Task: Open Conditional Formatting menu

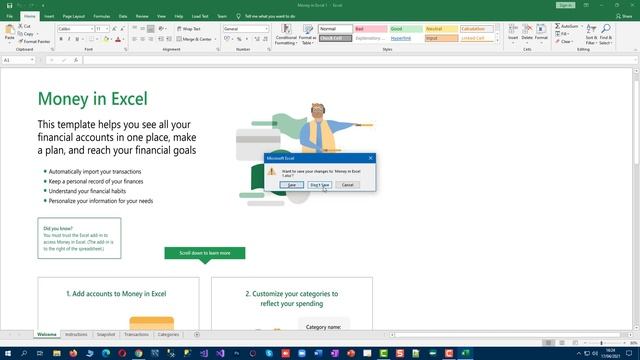Action: [x=286, y=34]
